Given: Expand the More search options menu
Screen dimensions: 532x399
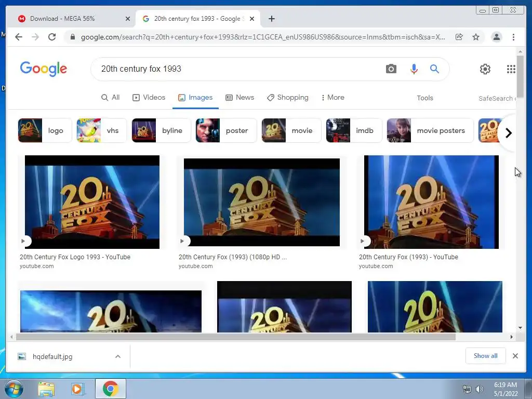Looking at the screenshot, I should [x=333, y=97].
